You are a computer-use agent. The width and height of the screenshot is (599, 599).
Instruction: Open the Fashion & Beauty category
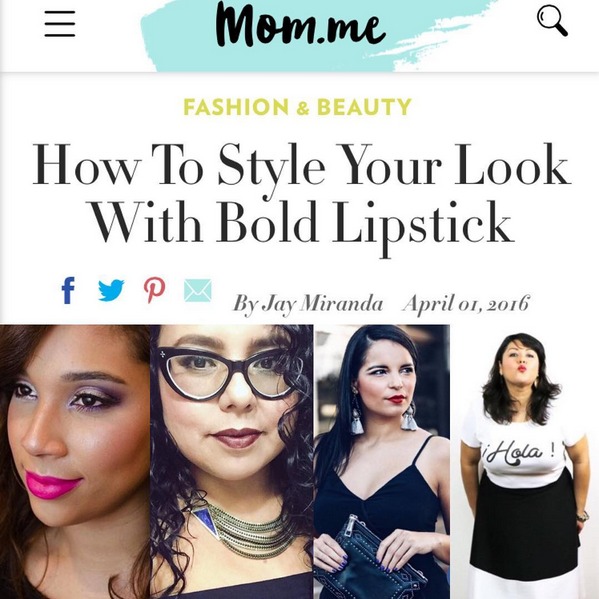298,107
